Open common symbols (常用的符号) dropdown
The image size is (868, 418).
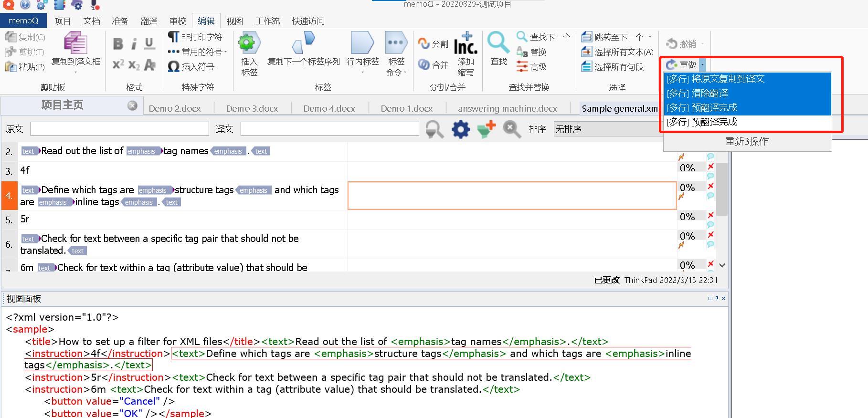pyautogui.click(x=197, y=52)
